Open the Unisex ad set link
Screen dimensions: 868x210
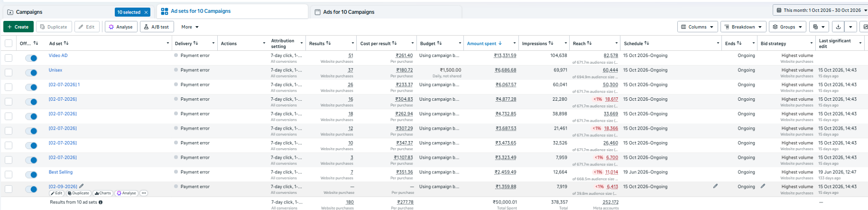click(x=55, y=70)
